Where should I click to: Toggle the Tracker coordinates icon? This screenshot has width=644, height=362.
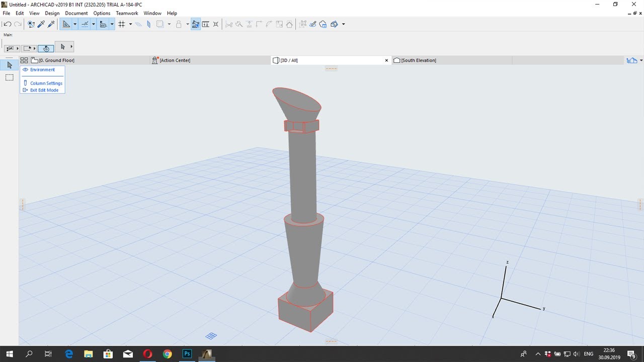tap(103, 24)
